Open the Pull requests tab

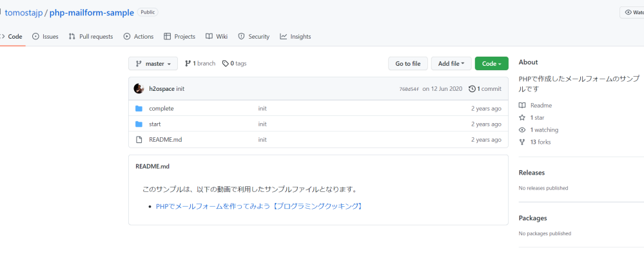(x=91, y=37)
